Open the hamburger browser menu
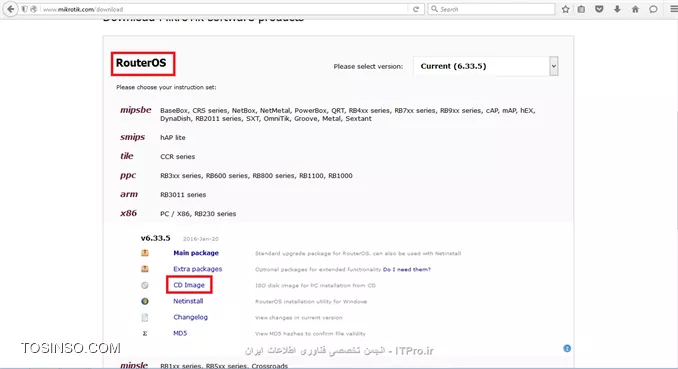The width and height of the screenshot is (678, 369). coord(674,9)
